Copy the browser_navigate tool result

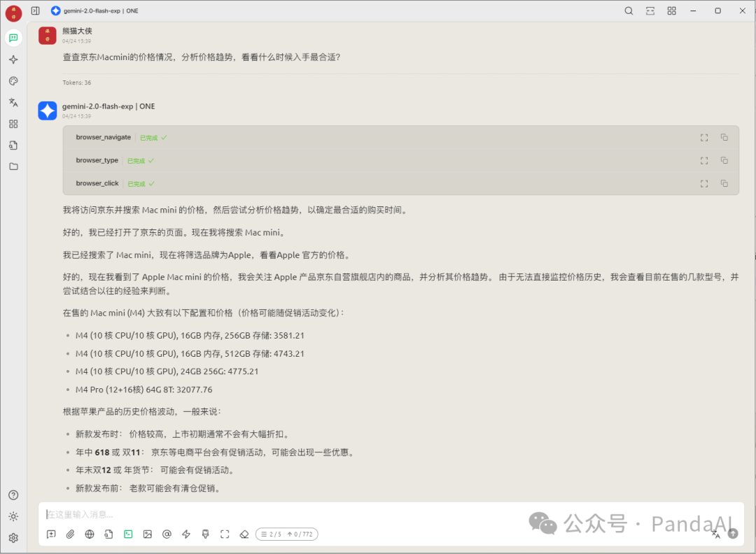[724, 137]
